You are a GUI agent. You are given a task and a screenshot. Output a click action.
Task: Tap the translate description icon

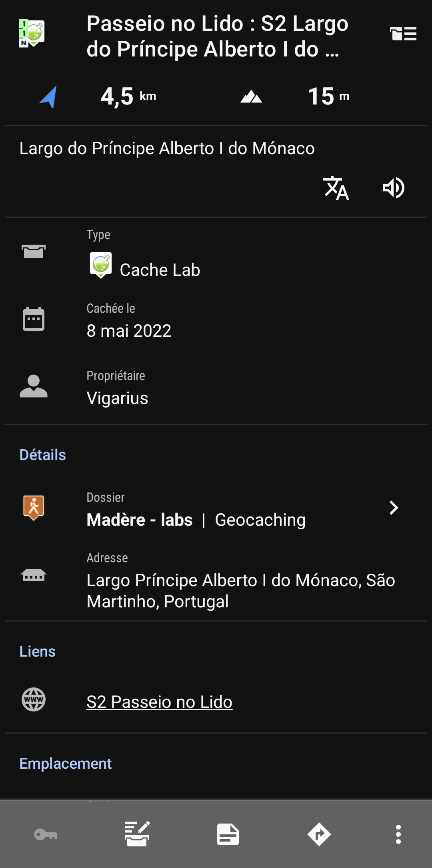point(336,188)
